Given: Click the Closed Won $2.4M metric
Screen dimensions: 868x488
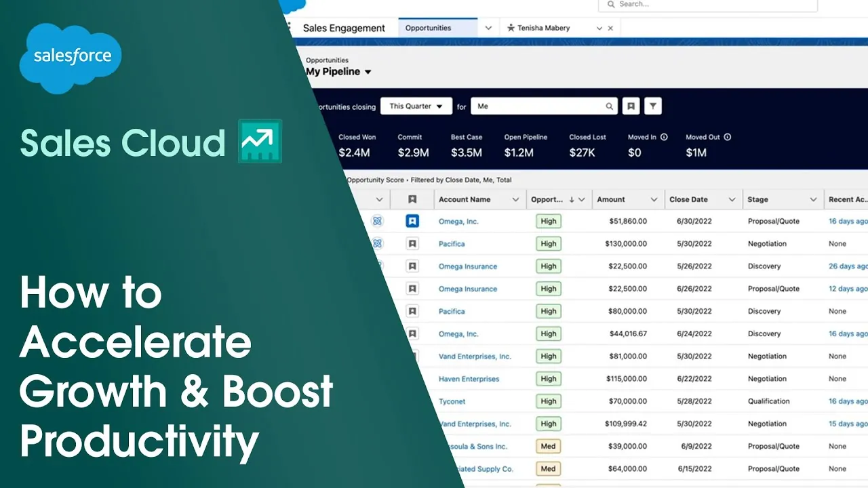Looking at the screenshot, I should click(x=357, y=146).
